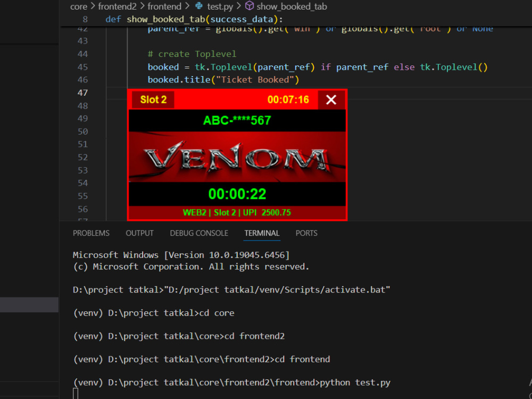Image resolution: width=532 pixels, height=399 pixels.
Task: Click the 'cd frontend2' terminal line
Action: [x=179, y=336]
